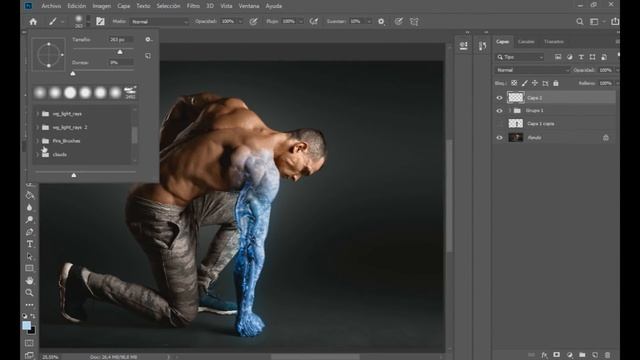Select the Blur (drop) tool

29,208
